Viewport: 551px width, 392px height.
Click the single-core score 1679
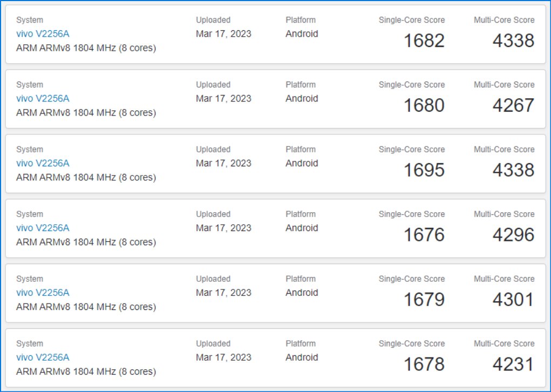point(424,300)
